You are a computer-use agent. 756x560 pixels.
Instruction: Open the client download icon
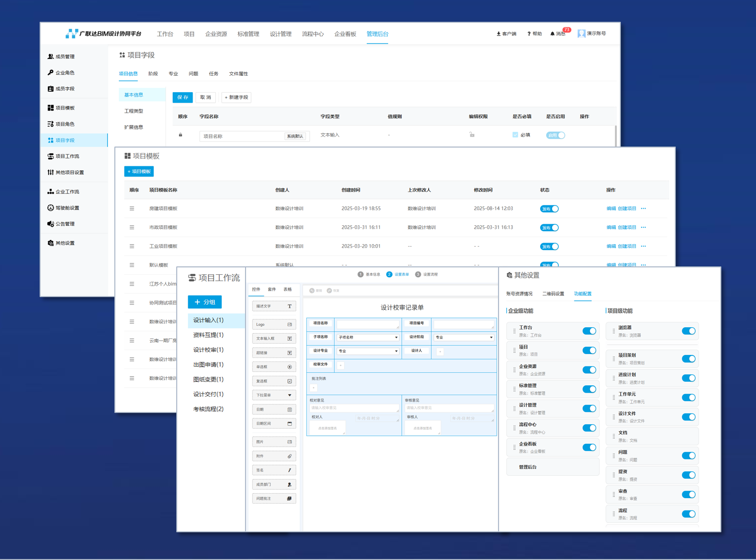coord(499,34)
